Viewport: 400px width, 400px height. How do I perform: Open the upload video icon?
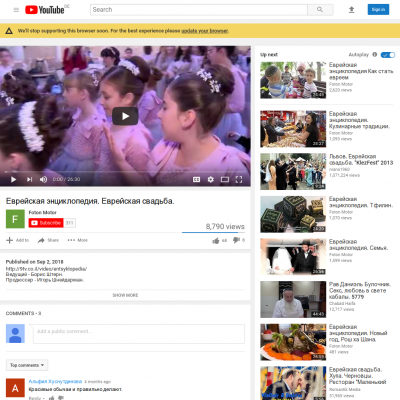351,10
